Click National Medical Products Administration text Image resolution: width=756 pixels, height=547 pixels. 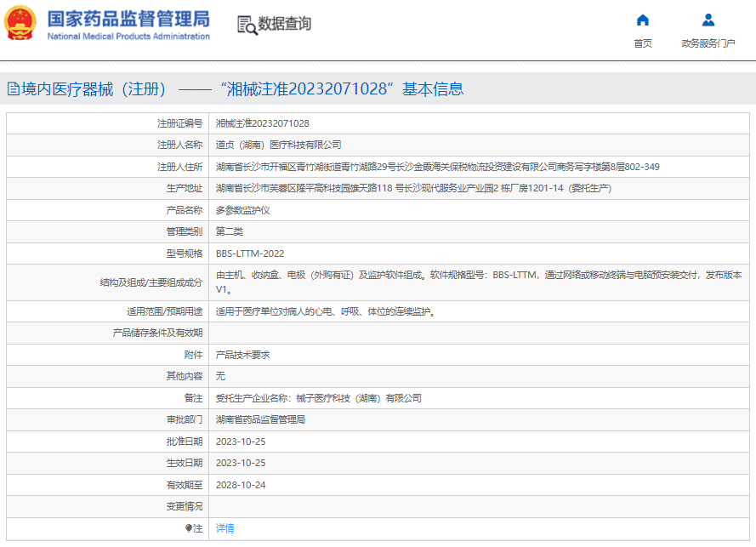(x=128, y=37)
